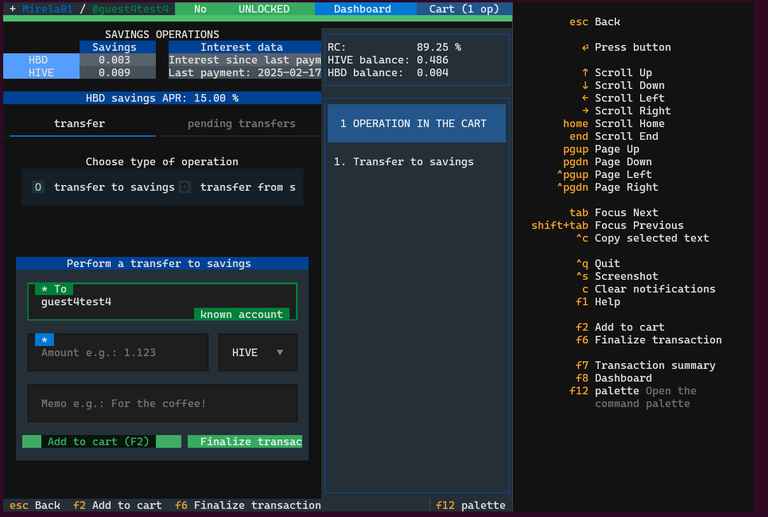Click f6 Finalize transaction help entry
768x517 pixels.
(x=649, y=340)
